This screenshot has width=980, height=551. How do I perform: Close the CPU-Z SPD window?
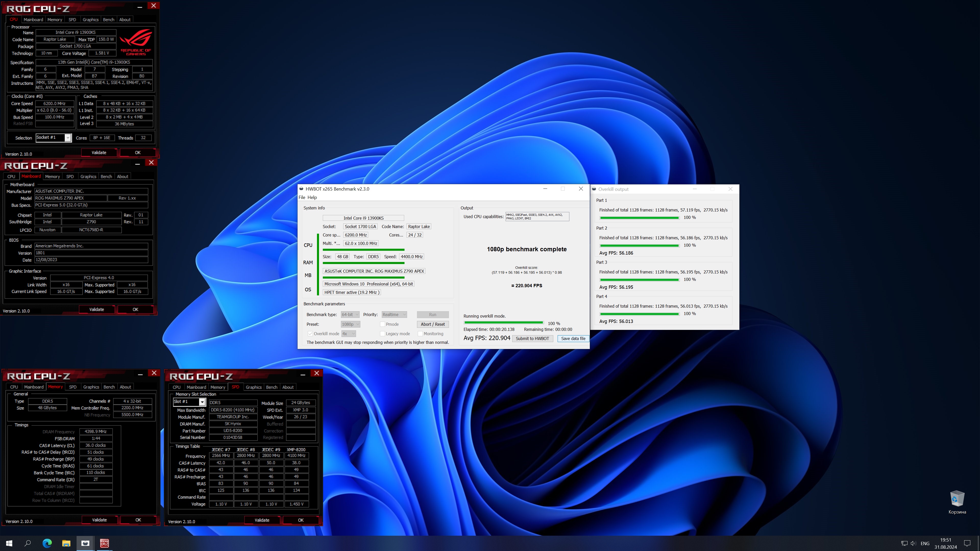point(316,373)
